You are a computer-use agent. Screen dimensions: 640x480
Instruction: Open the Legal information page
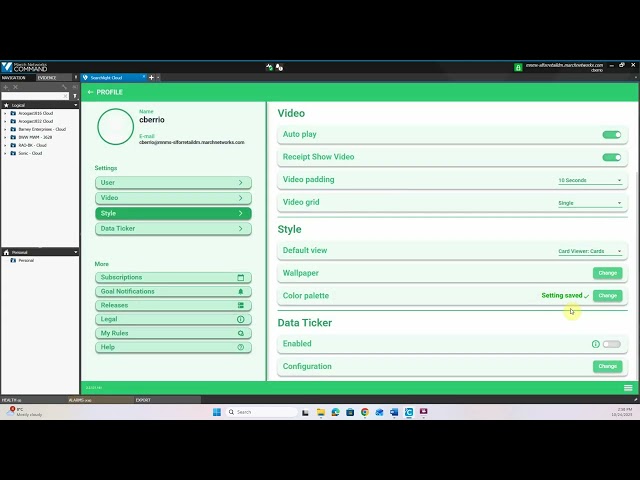pyautogui.click(x=173, y=319)
